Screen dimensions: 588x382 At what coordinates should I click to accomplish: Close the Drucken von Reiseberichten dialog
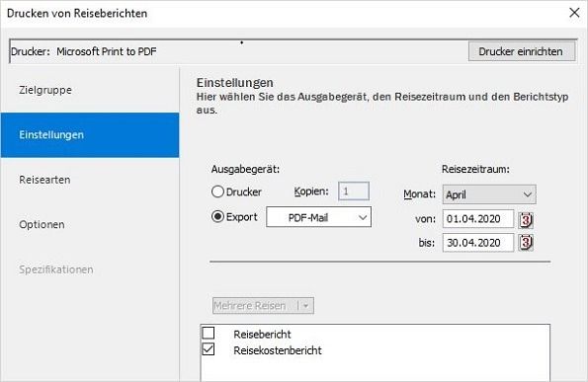point(574,13)
